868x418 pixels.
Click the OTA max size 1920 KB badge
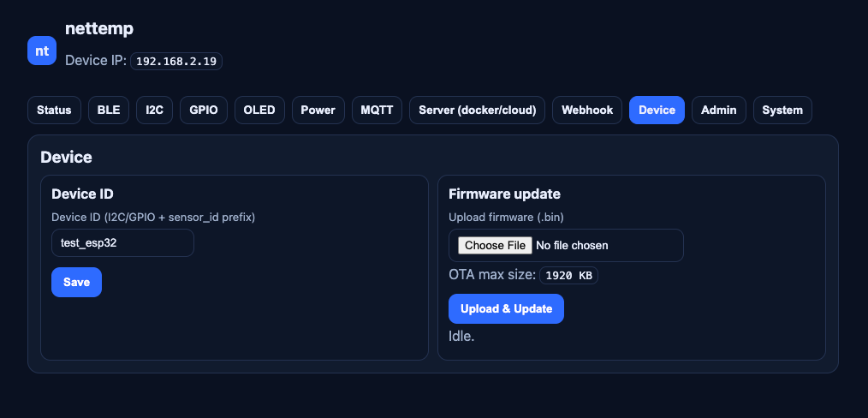[568, 275]
